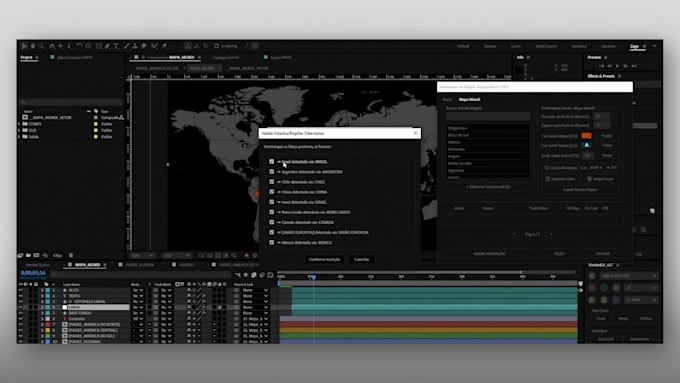Switch to Effect Controls panel tab

(x=75, y=57)
